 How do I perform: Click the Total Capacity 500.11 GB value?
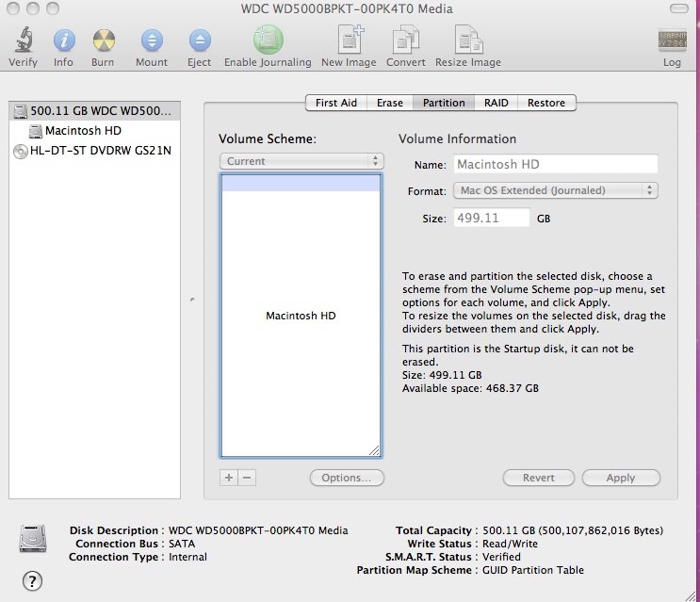click(573, 530)
